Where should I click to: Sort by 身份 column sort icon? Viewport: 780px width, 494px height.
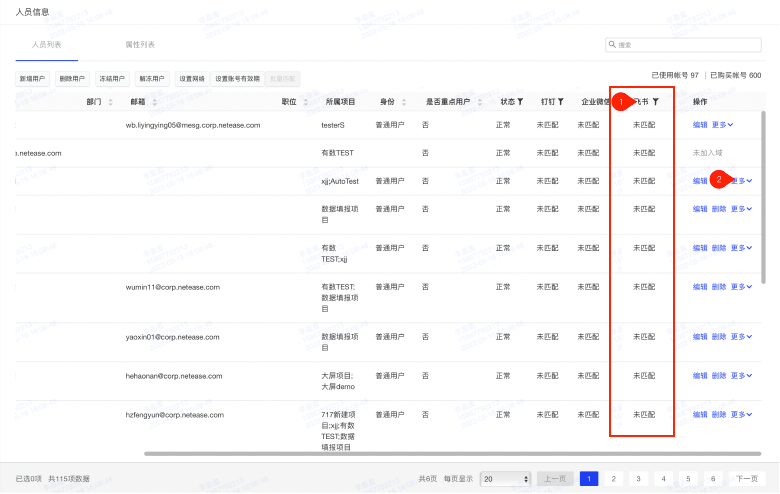click(402, 102)
